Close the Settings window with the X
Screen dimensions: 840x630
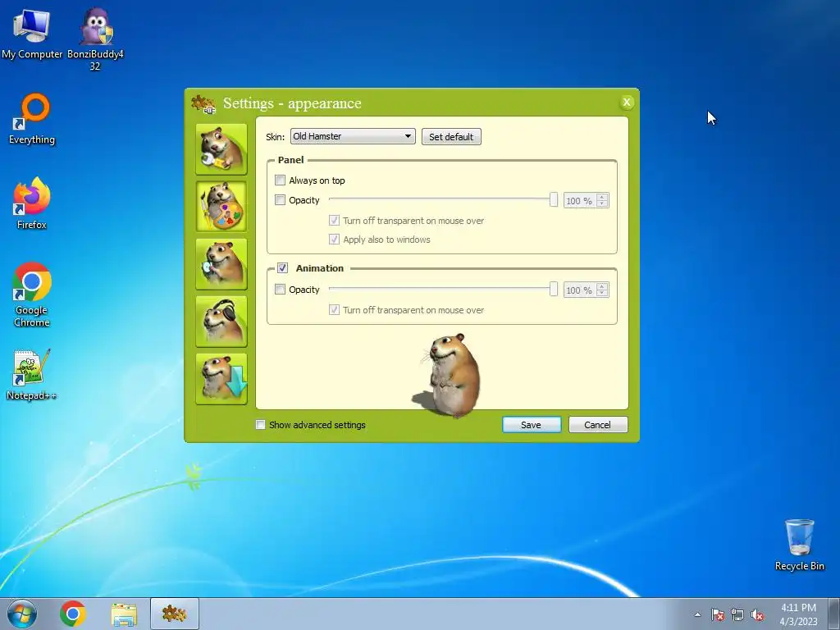pyautogui.click(x=626, y=103)
